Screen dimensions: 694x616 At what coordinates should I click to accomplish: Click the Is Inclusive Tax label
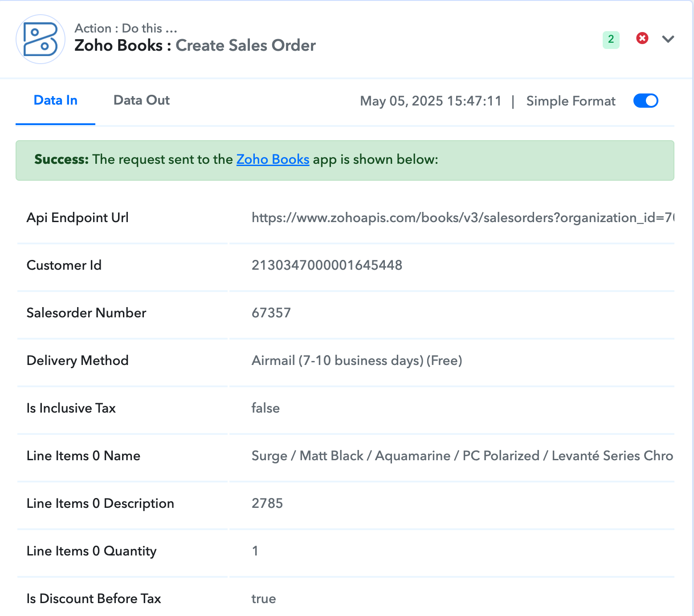click(71, 408)
